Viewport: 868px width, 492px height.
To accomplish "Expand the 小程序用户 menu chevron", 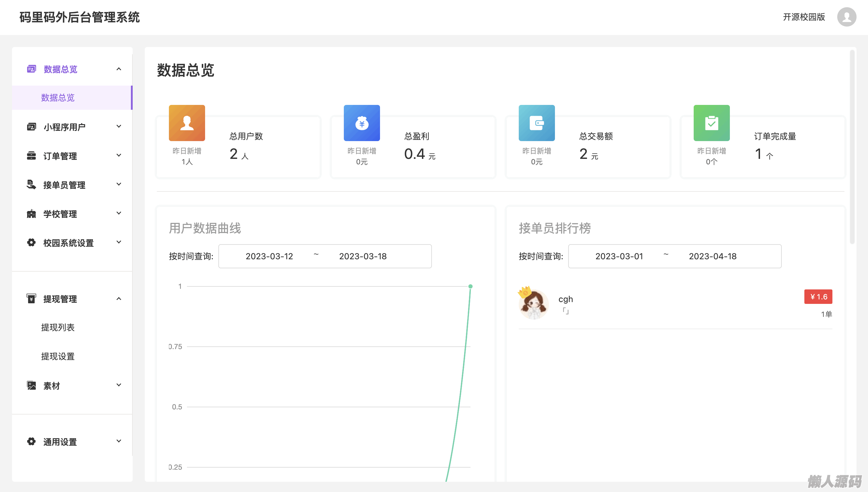I will [119, 126].
